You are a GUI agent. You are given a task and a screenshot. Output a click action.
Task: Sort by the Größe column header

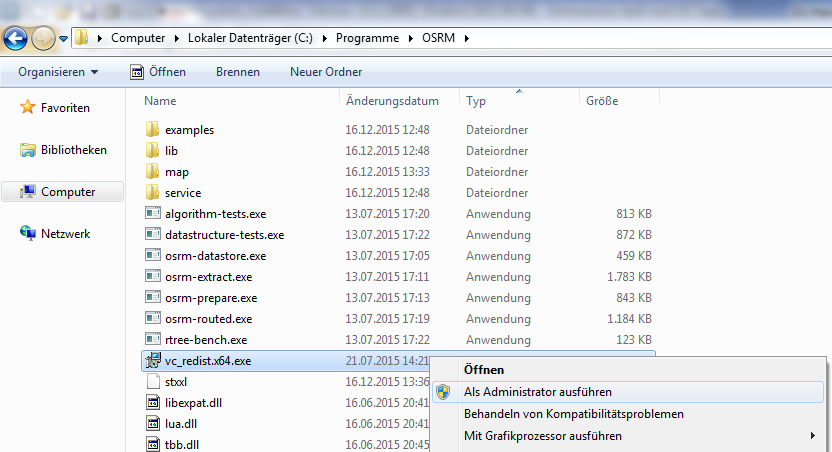(x=602, y=101)
